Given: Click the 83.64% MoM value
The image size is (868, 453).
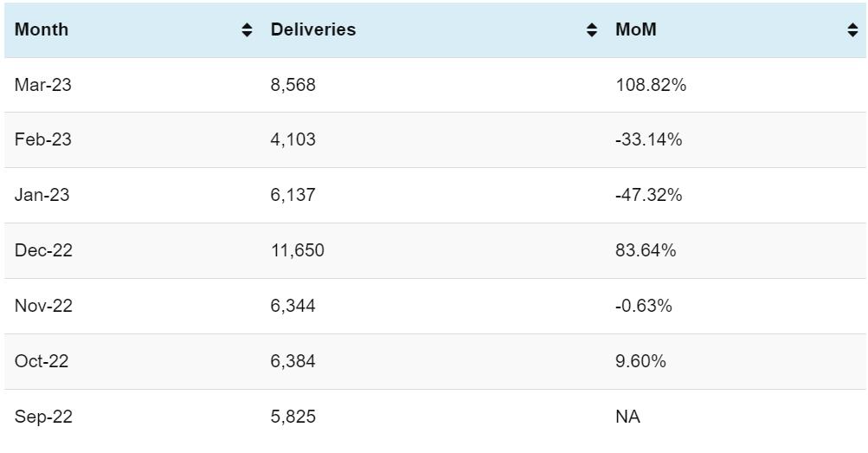Looking at the screenshot, I should point(646,250).
